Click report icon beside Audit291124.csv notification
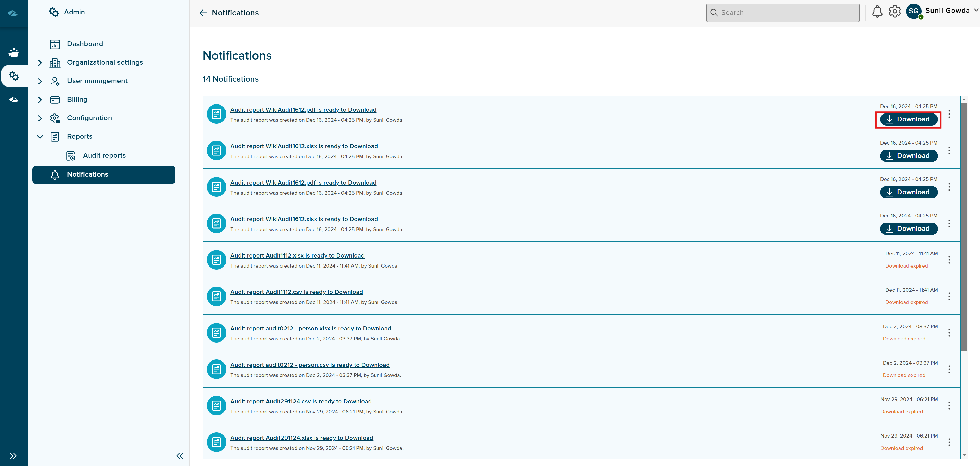This screenshot has width=980, height=466. 217,406
